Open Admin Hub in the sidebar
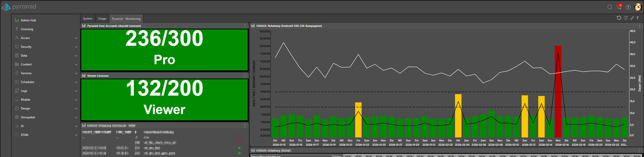644x157 pixels. point(28,20)
